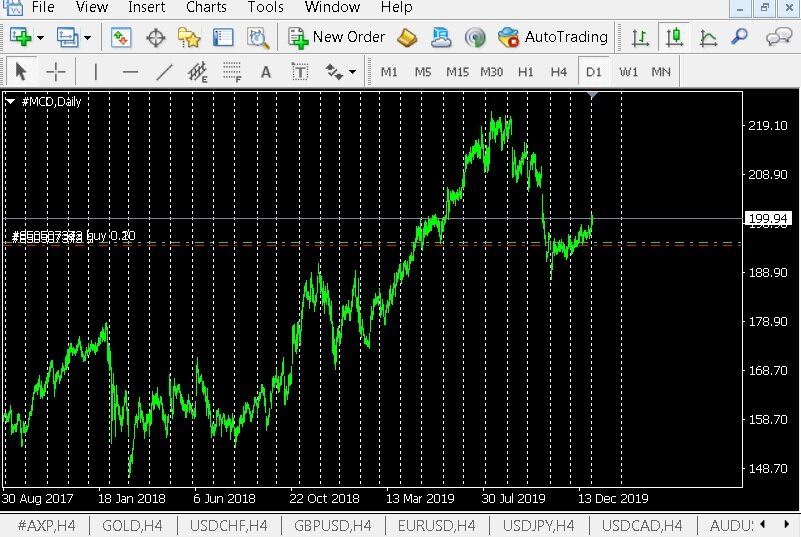Switch to USDJPY,H4 chart tab

[x=538, y=525]
